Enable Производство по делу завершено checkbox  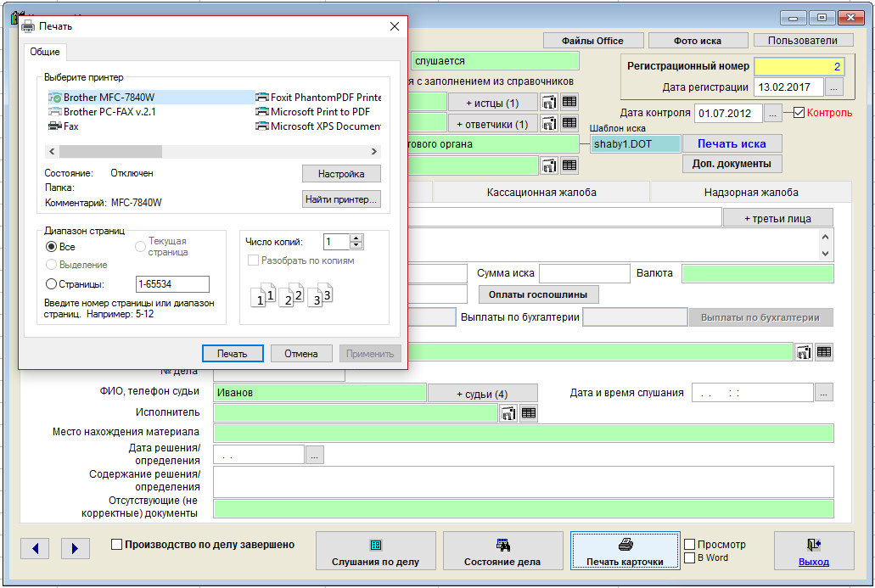pos(117,545)
